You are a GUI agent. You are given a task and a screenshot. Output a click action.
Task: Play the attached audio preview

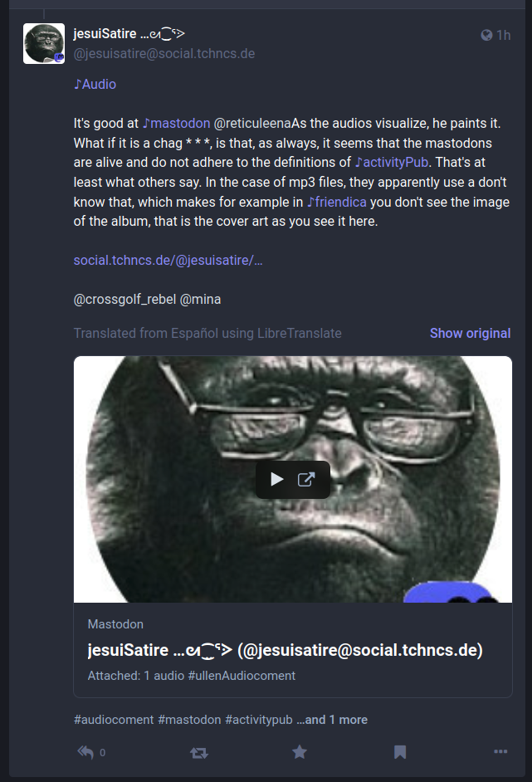(276, 479)
